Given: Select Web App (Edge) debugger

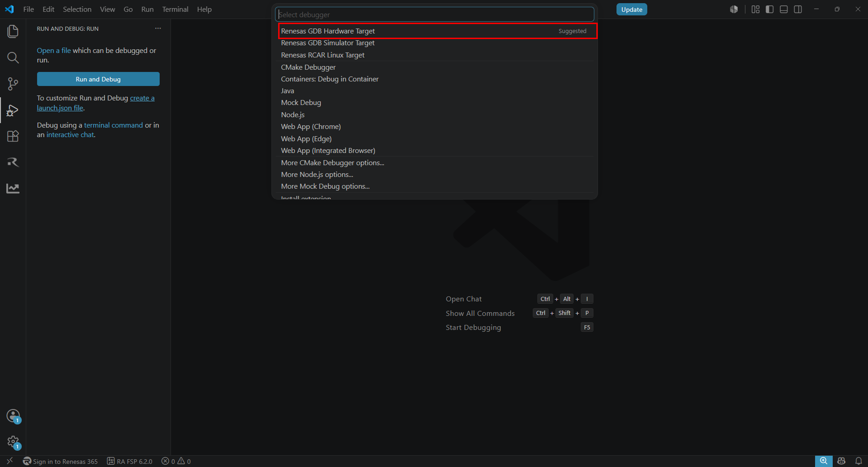Looking at the screenshot, I should pyautogui.click(x=435, y=139).
